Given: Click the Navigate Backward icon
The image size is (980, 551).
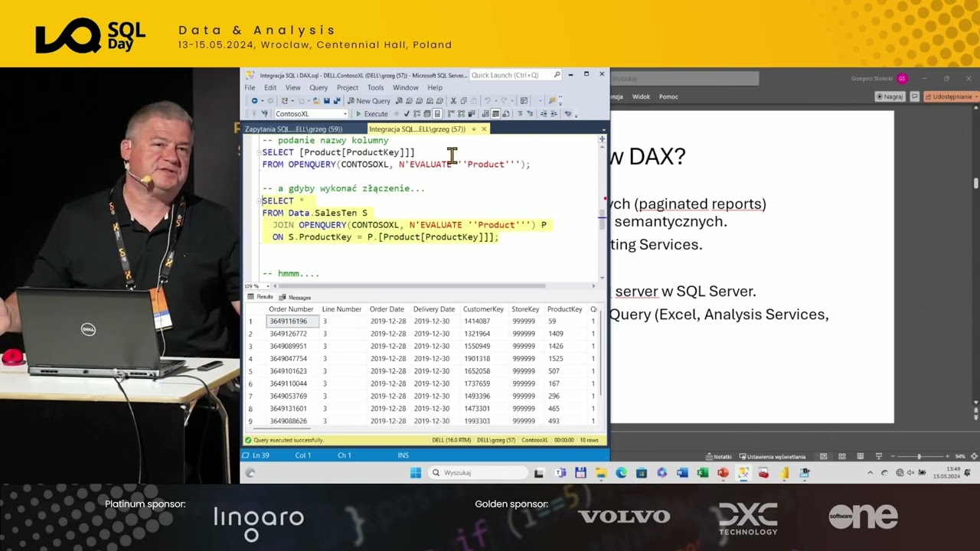Looking at the screenshot, I should pos(255,101).
